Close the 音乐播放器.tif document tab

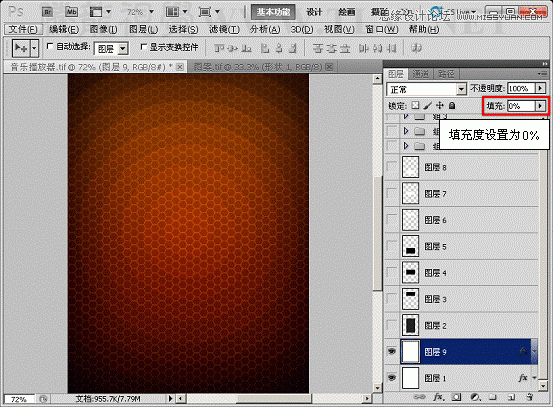coord(180,67)
